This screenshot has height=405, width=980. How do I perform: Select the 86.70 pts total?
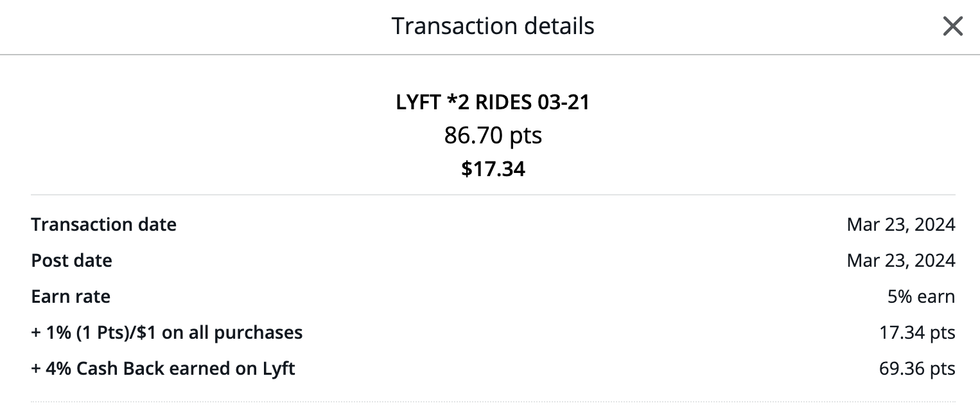493,136
